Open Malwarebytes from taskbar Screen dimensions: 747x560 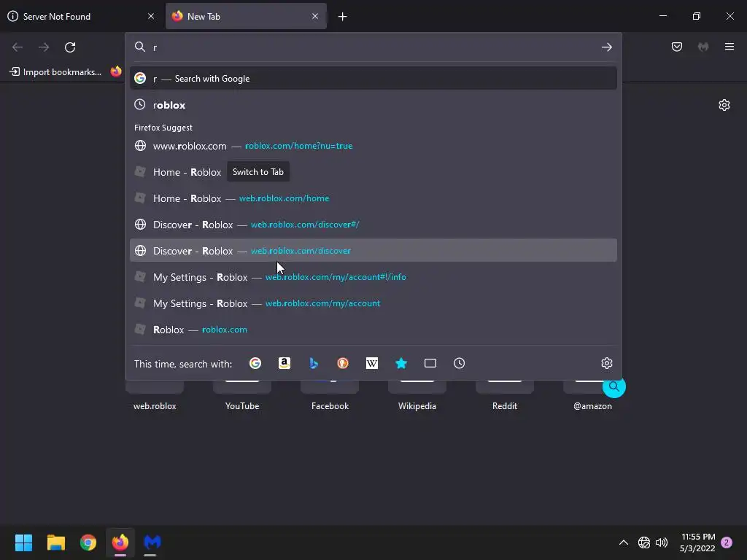click(152, 542)
